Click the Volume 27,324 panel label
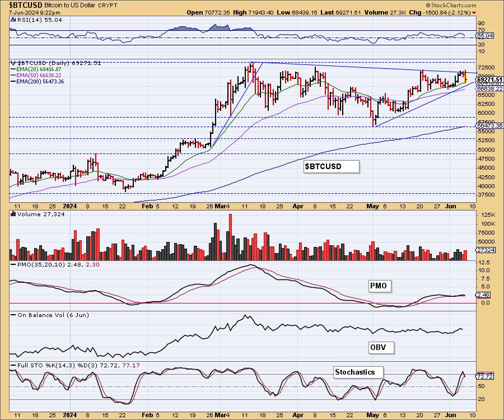This screenshot has width=504, height=420. [41, 214]
